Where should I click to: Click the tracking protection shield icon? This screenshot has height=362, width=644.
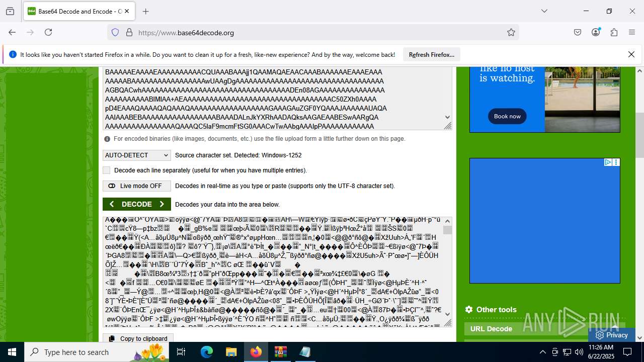(115, 33)
